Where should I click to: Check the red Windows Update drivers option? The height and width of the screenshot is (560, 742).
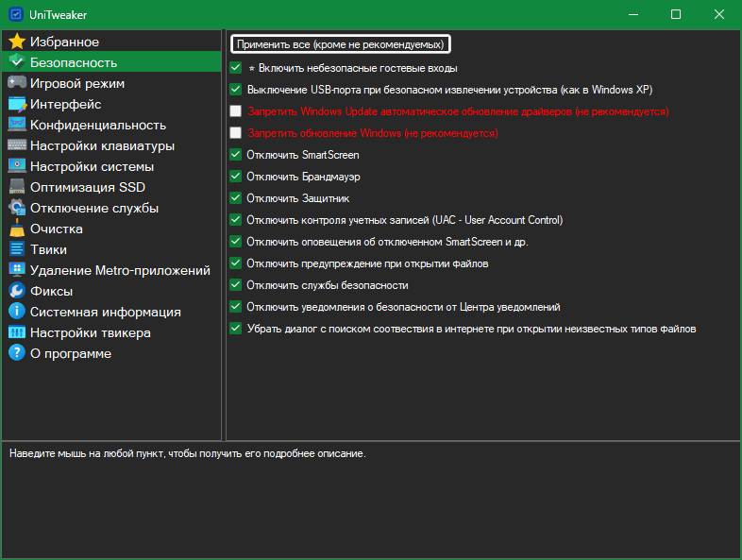[236, 111]
